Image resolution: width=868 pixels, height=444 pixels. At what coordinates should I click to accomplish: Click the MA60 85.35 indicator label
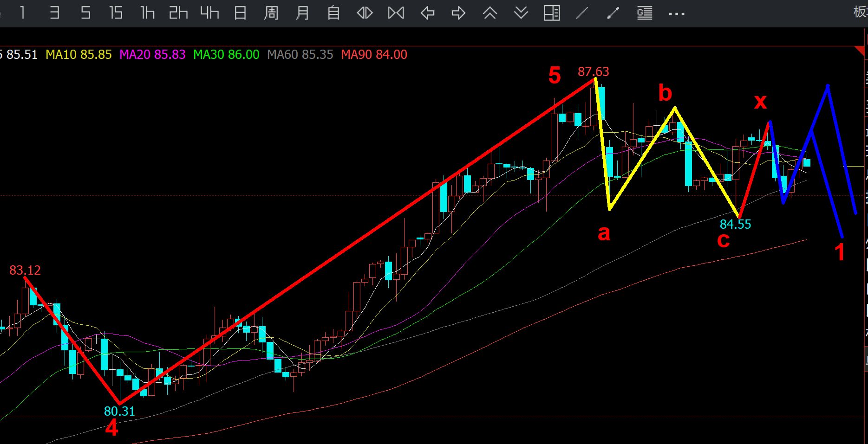click(x=300, y=55)
